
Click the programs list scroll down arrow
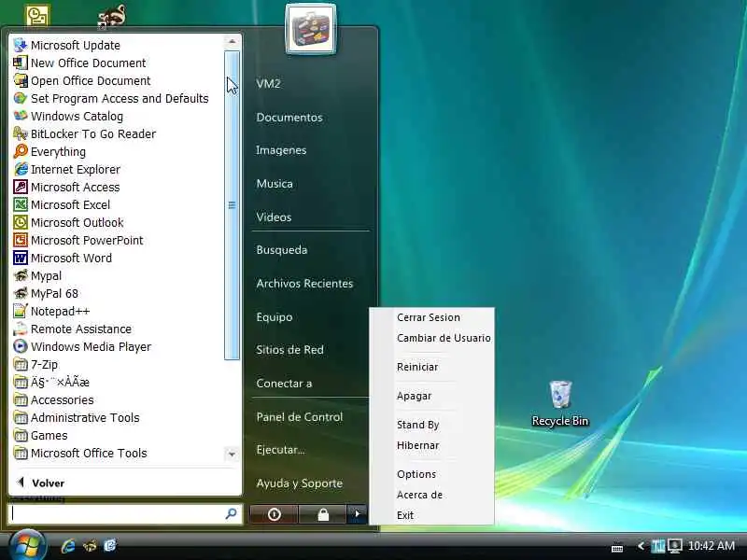click(x=232, y=455)
